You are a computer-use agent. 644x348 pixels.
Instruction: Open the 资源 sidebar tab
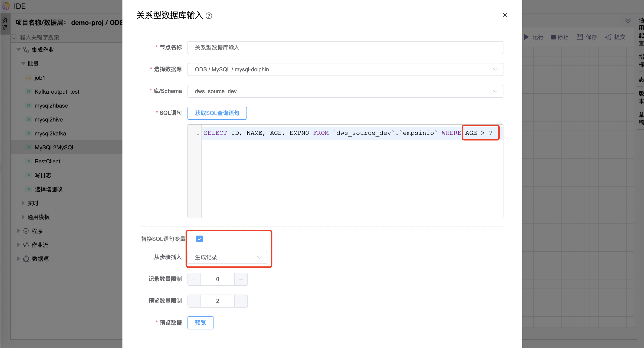5,23
